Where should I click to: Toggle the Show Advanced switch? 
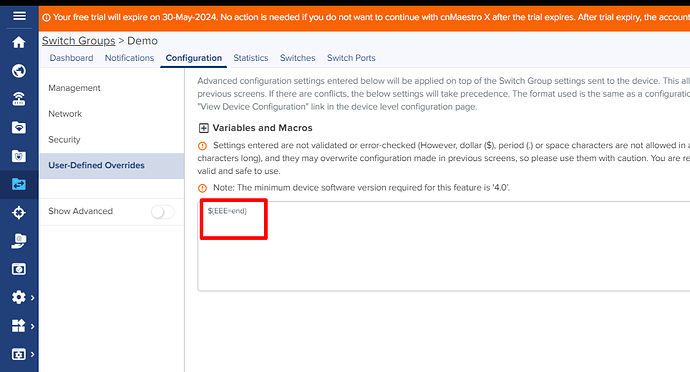tap(162, 212)
